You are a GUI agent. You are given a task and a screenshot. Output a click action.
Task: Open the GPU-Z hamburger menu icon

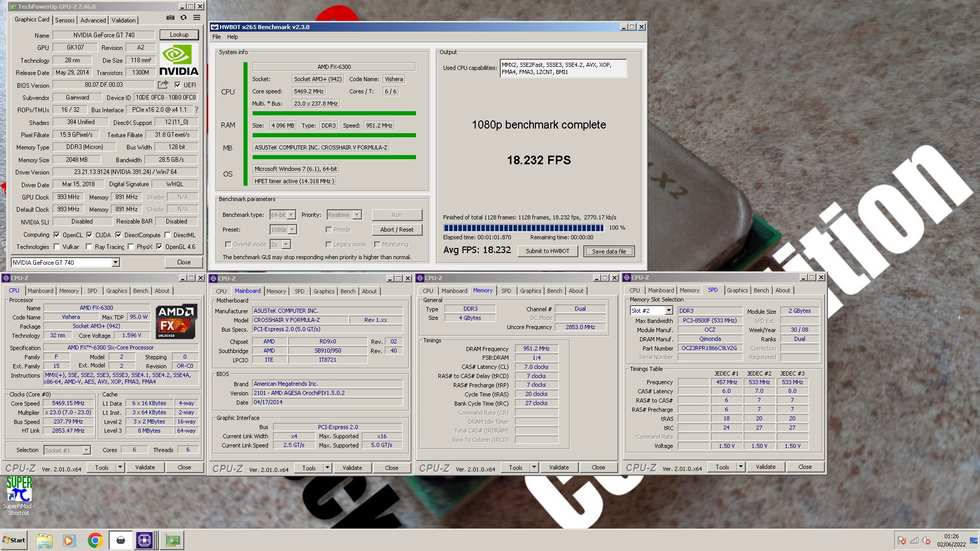(x=197, y=17)
